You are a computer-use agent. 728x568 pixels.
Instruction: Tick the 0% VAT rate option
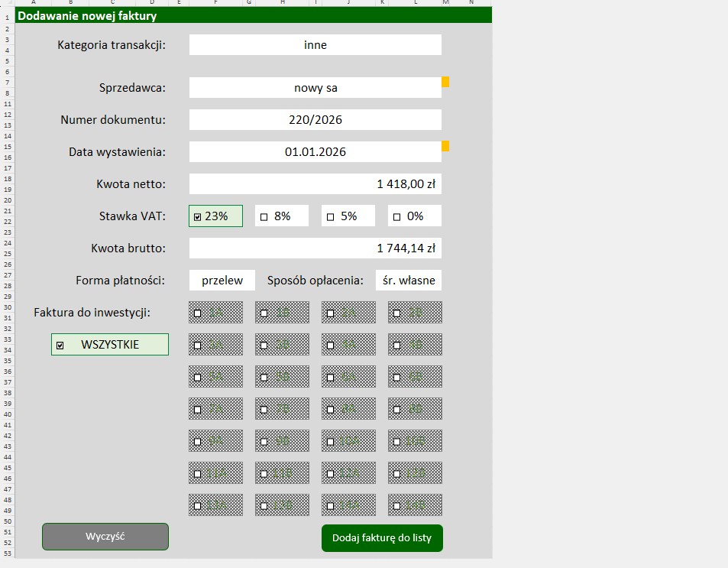396,217
